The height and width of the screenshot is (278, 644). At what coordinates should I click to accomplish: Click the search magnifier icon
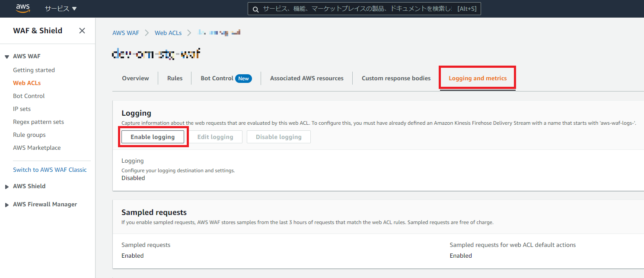tap(255, 9)
